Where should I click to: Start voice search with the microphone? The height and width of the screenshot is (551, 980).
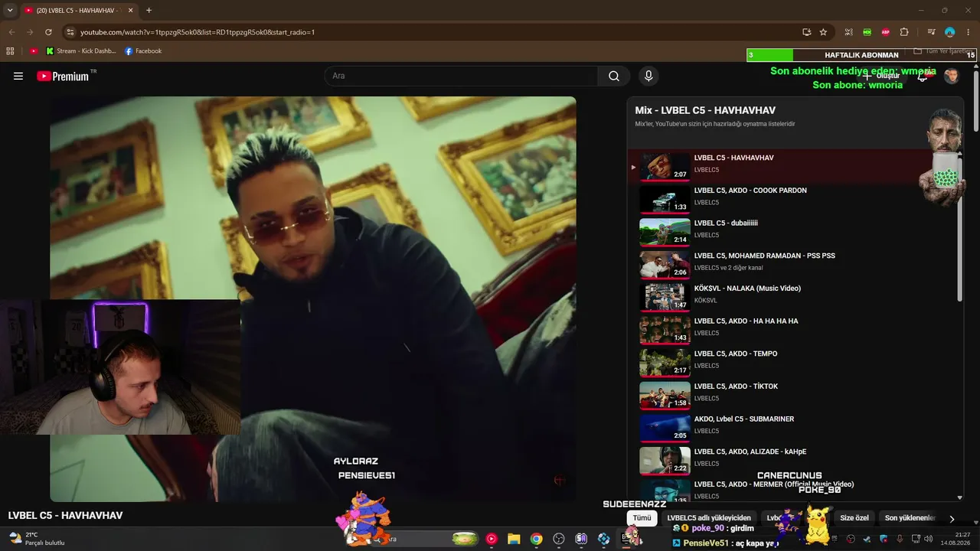point(648,76)
